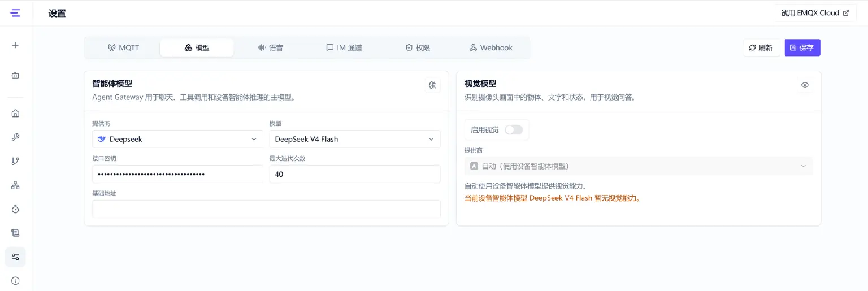Click the plus icon in the sidebar
This screenshot has height=291, width=868.
coord(15,45)
